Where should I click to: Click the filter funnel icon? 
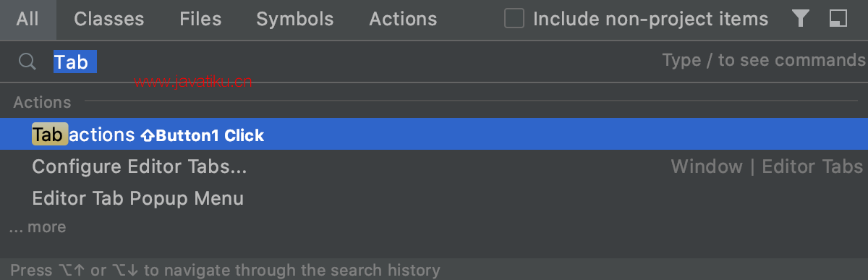[800, 19]
